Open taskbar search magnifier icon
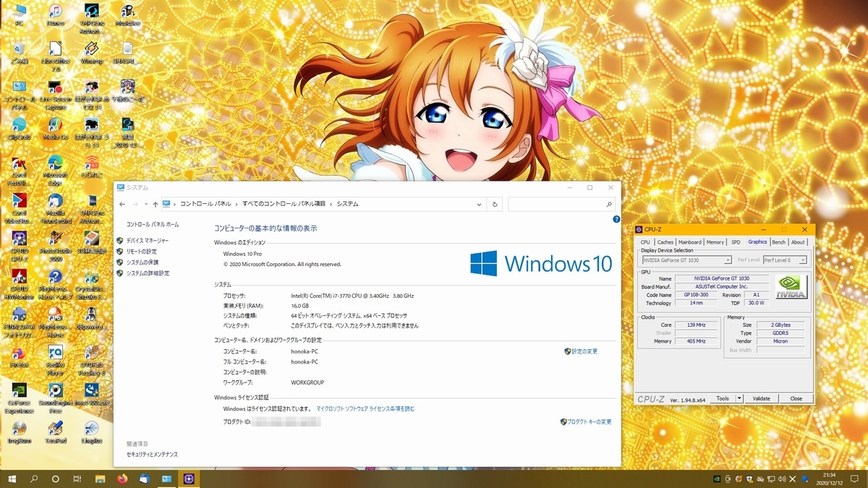Viewport: 868px width, 488px height. click(34, 479)
